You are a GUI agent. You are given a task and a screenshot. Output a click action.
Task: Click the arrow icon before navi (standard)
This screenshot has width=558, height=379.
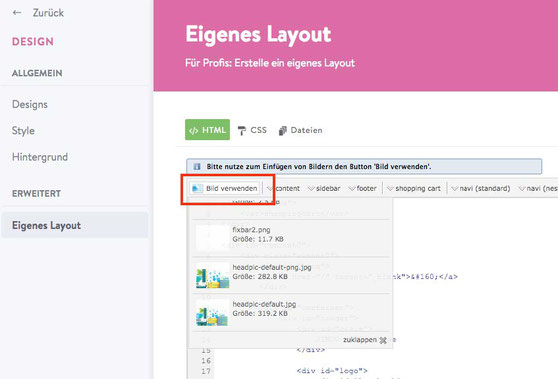[454, 188]
